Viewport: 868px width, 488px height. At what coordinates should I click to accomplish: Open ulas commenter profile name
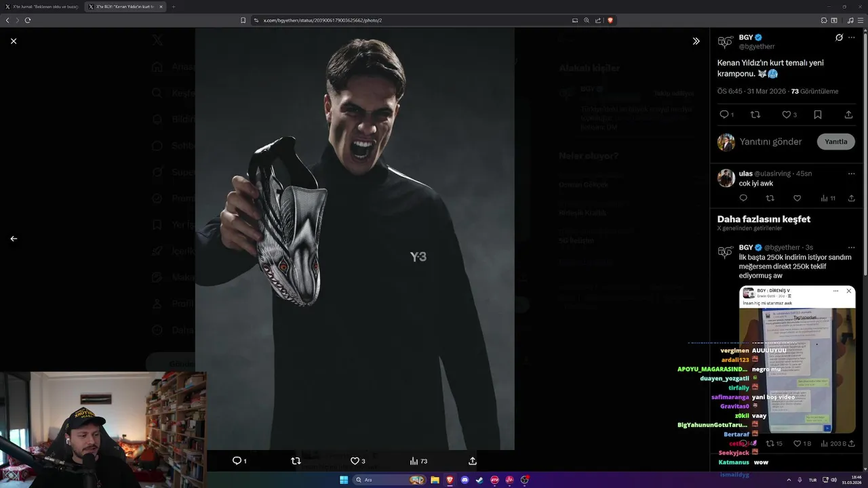(x=745, y=174)
